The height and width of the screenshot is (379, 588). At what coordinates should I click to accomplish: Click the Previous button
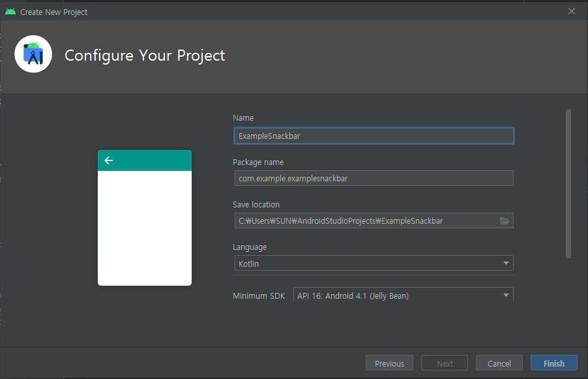389,363
